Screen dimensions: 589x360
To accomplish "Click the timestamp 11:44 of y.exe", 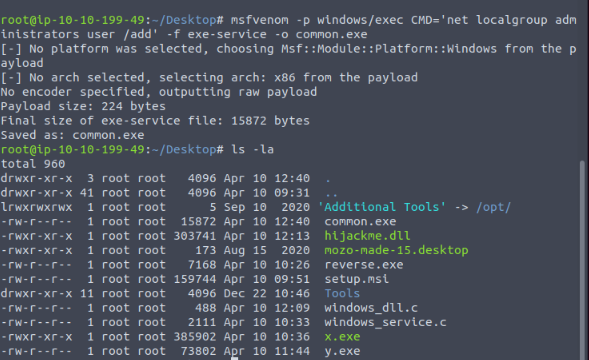I will [292, 351].
